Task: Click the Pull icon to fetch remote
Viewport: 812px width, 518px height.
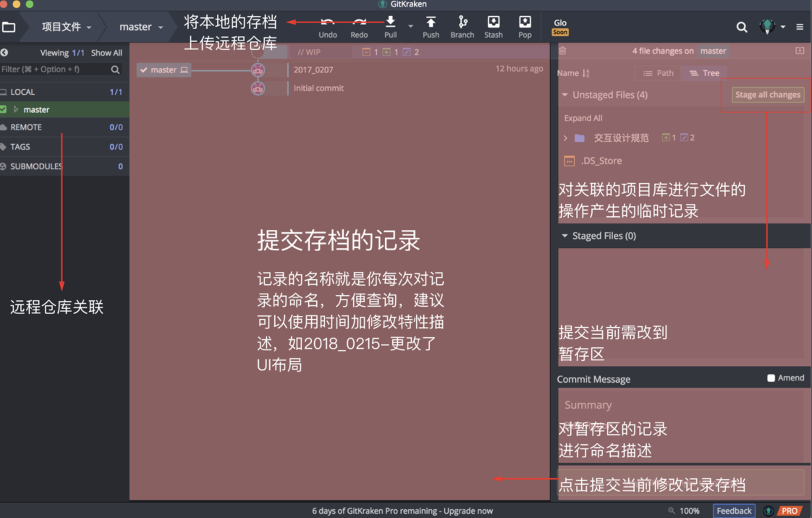Action: [390, 21]
